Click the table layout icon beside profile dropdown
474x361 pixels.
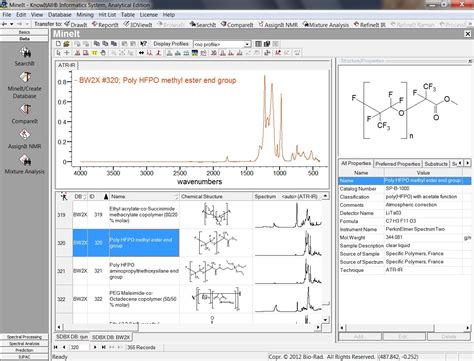(x=258, y=44)
